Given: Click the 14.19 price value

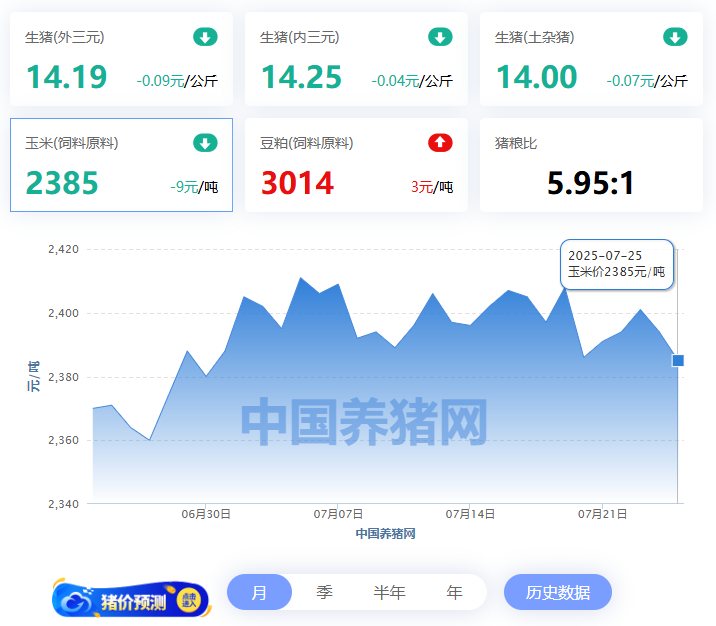Looking at the screenshot, I should pyautogui.click(x=67, y=77).
